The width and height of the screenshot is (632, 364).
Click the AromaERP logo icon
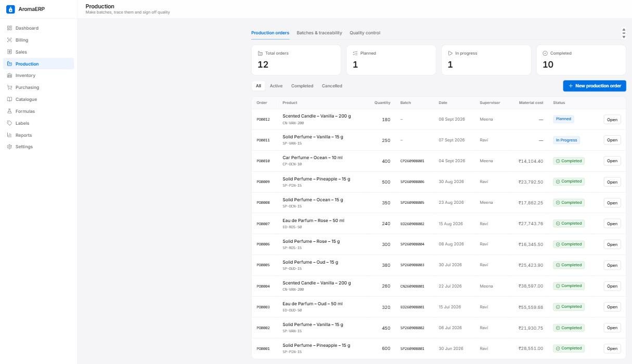coord(10,9)
